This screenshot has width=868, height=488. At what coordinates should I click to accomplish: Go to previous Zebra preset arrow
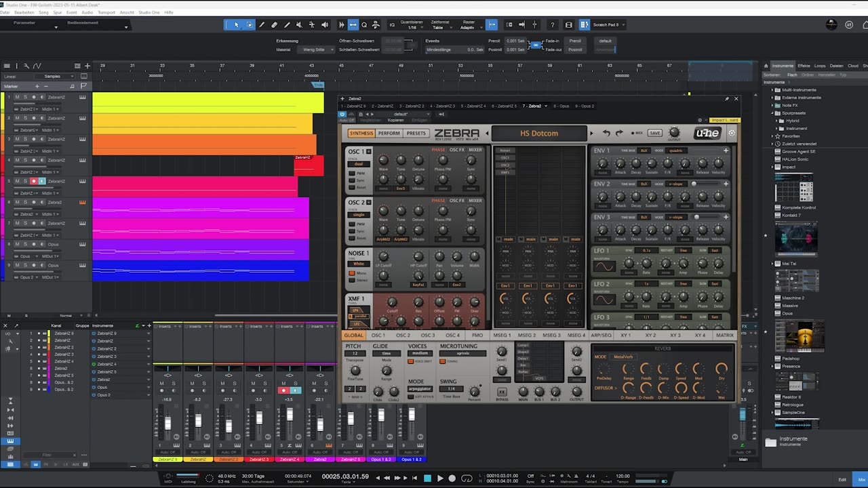486,133
